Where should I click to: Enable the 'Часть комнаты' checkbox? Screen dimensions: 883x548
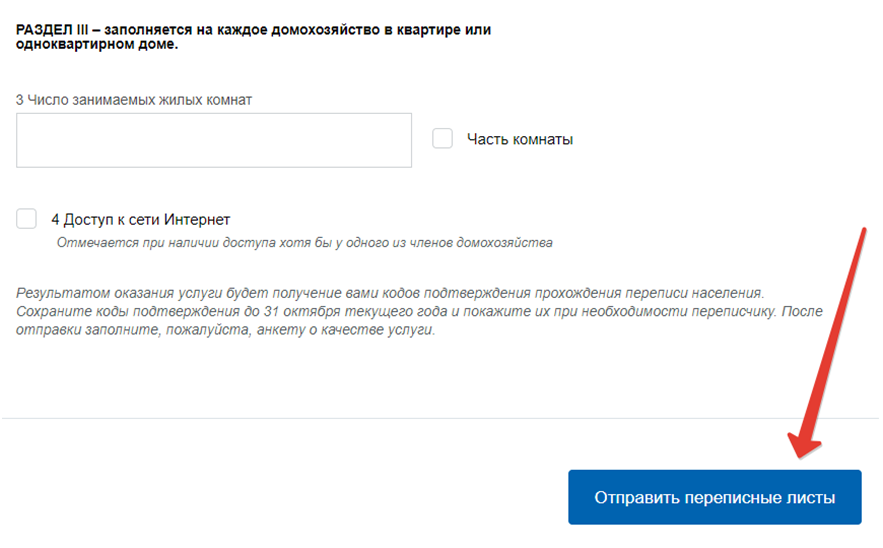[442, 139]
